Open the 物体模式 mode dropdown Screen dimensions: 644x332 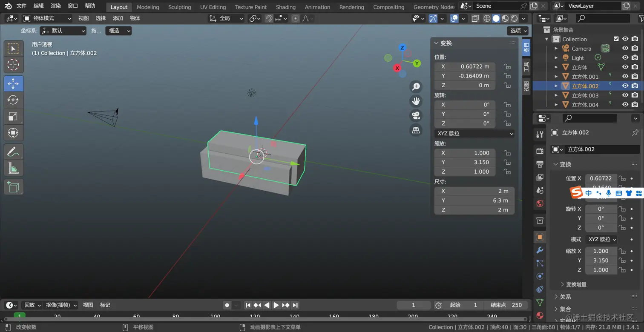[x=47, y=18]
